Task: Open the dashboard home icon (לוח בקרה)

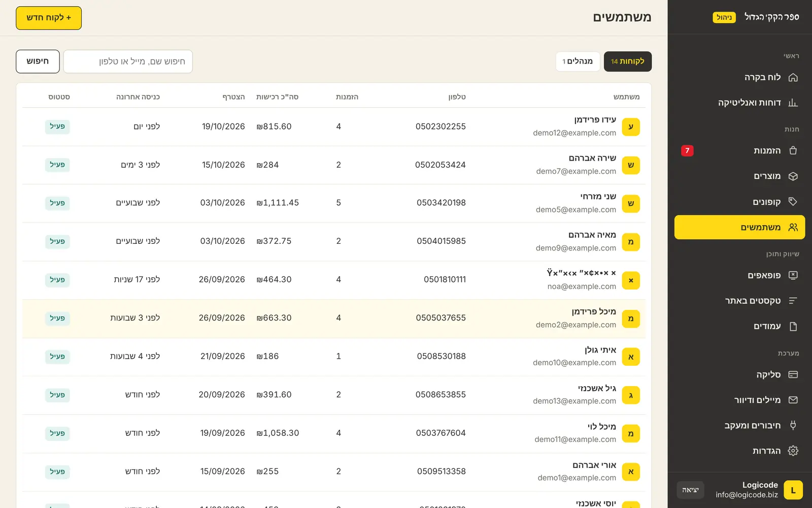Action: 793,77
